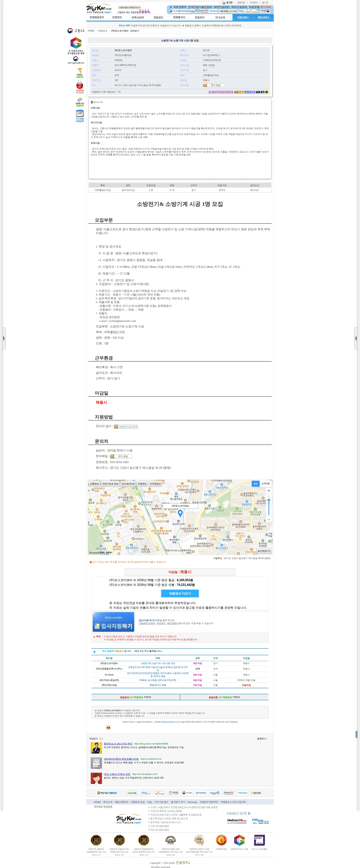The width and height of the screenshot is (360, 868).
Task: Toggle 지형정보 overlay on the map
Action: pyautogui.click(x=142, y=484)
